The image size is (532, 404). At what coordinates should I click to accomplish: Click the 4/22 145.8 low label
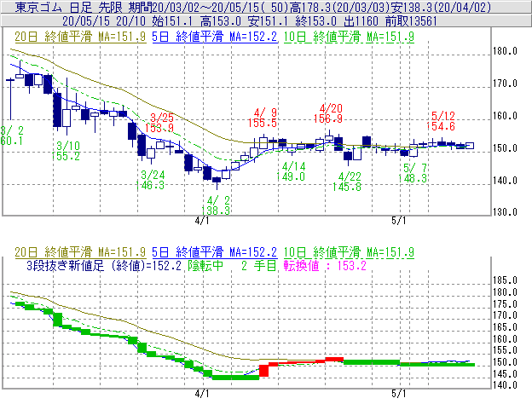click(347, 182)
